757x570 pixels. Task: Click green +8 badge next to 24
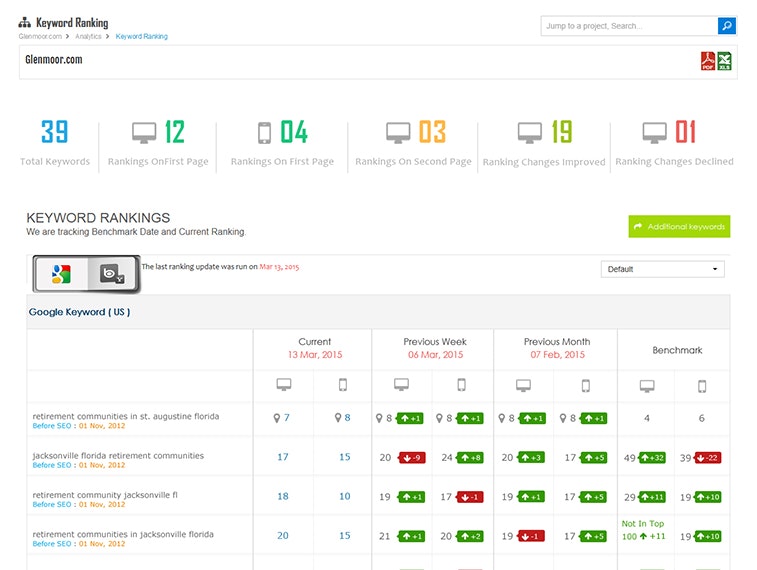coord(470,458)
